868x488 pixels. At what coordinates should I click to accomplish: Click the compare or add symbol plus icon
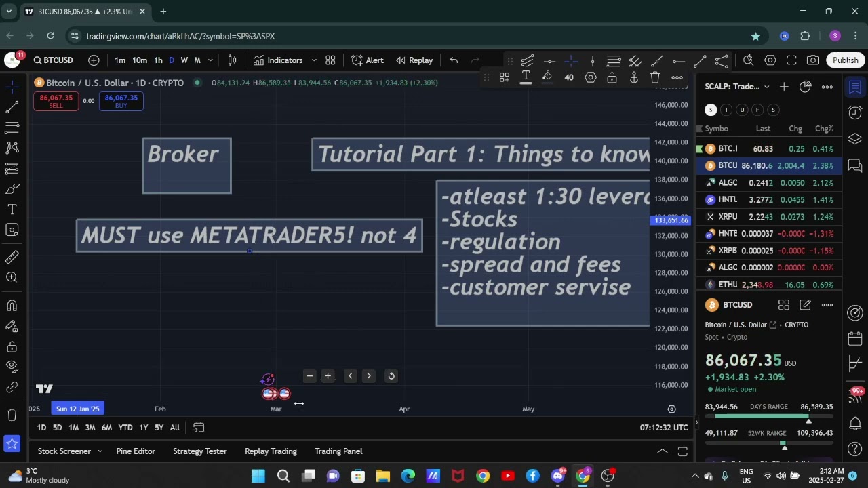click(94, 60)
